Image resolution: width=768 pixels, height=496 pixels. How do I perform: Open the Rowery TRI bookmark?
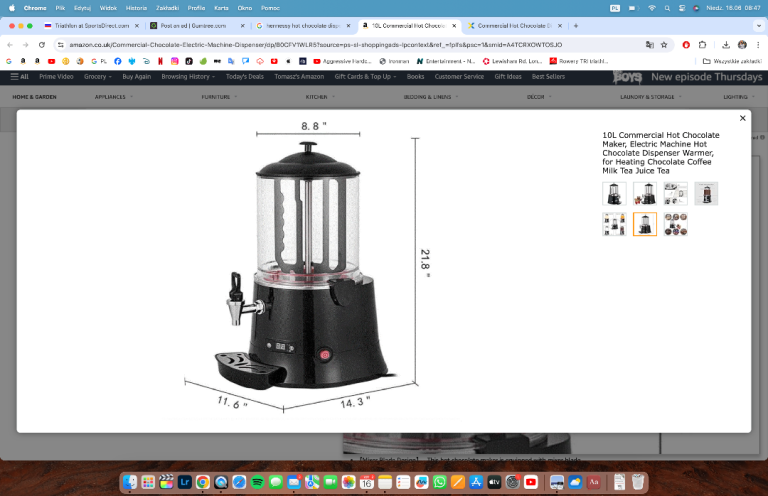(x=579, y=61)
